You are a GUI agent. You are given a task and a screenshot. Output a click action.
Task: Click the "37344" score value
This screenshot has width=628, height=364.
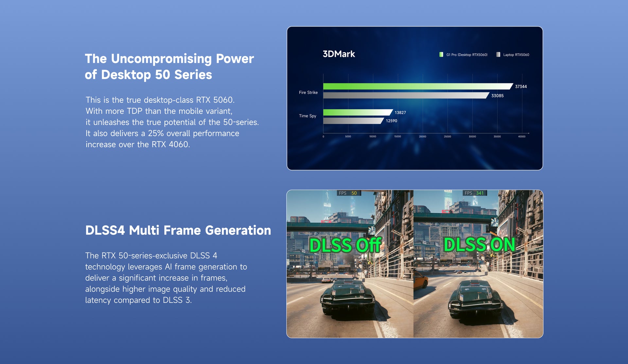(x=521, y=87)
